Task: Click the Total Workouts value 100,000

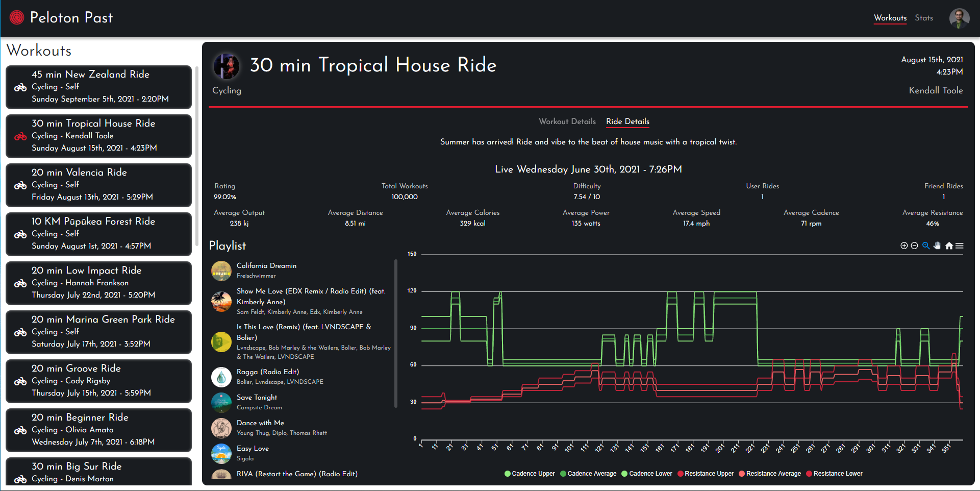Action: pos(405,197)
